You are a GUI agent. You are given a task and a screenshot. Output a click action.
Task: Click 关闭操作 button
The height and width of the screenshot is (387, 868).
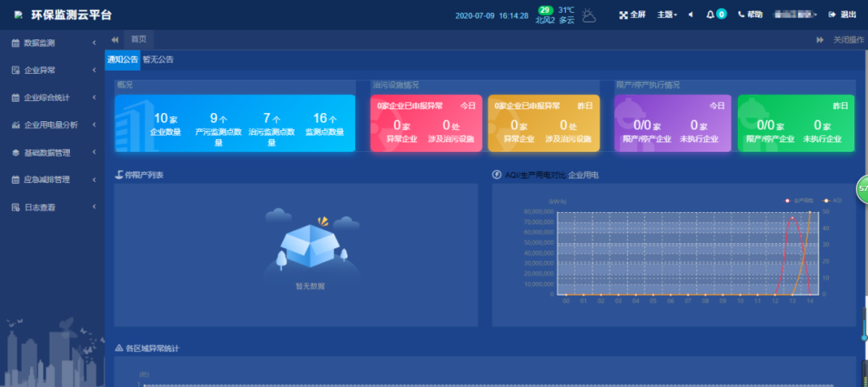(x=848, y=39)
